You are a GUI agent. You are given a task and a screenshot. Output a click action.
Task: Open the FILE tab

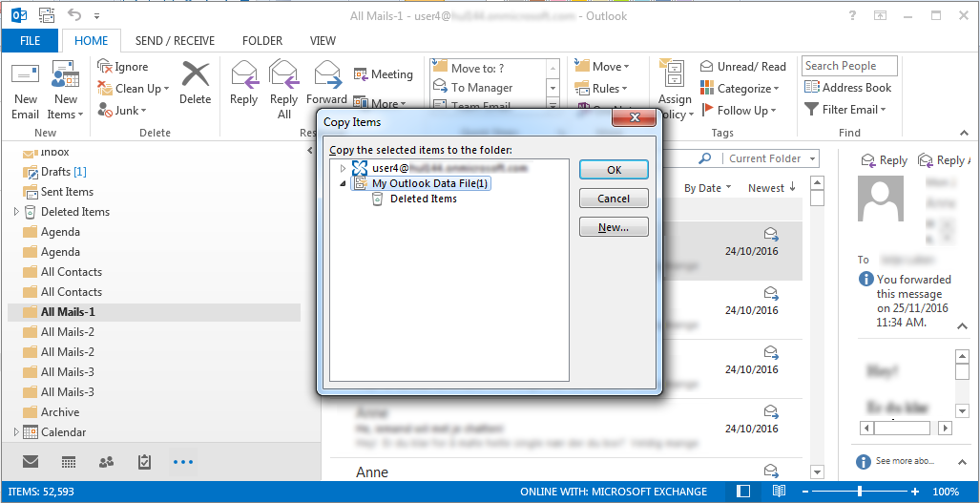(x=30, y=41)
